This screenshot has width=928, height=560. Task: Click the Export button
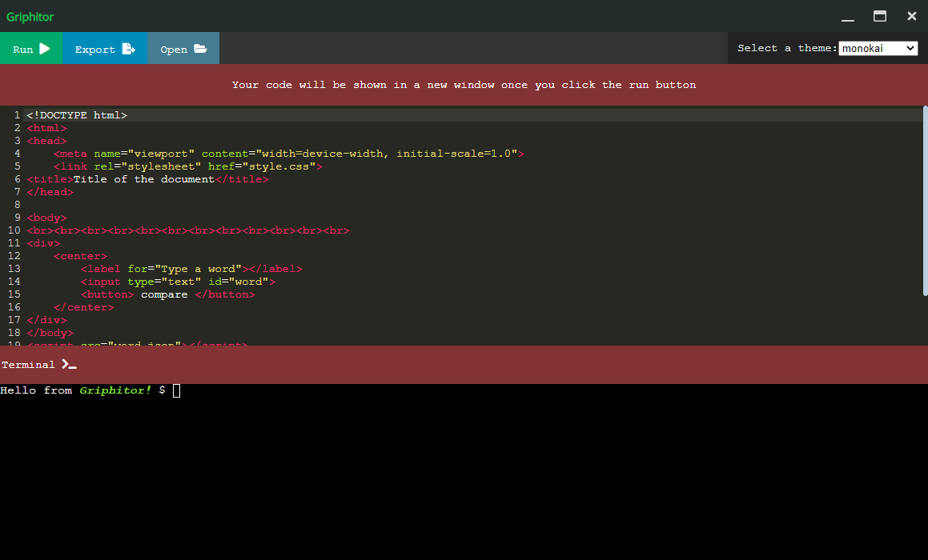[104, 48]
